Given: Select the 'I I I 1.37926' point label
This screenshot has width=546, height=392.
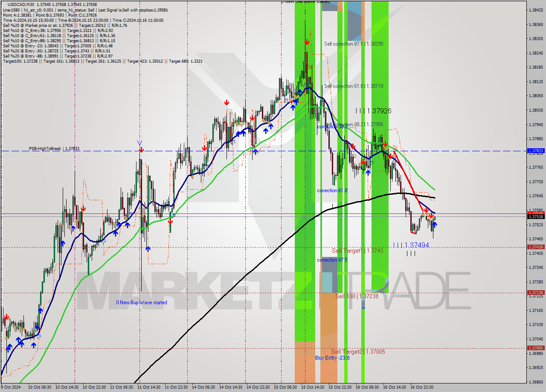Looking at the screenshot, I should pos(374,111).
